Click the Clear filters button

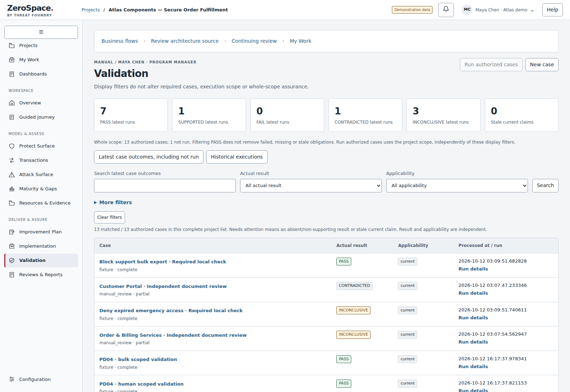click(x=109, y=217)
